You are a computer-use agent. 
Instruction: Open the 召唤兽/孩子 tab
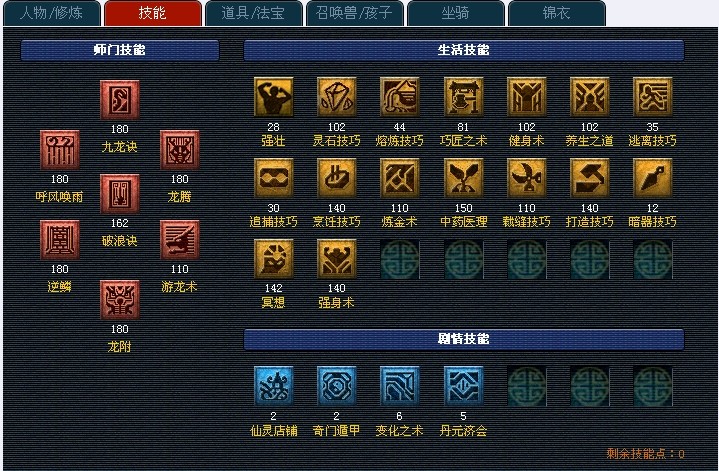pyautogui.click(x=354, y=13)
